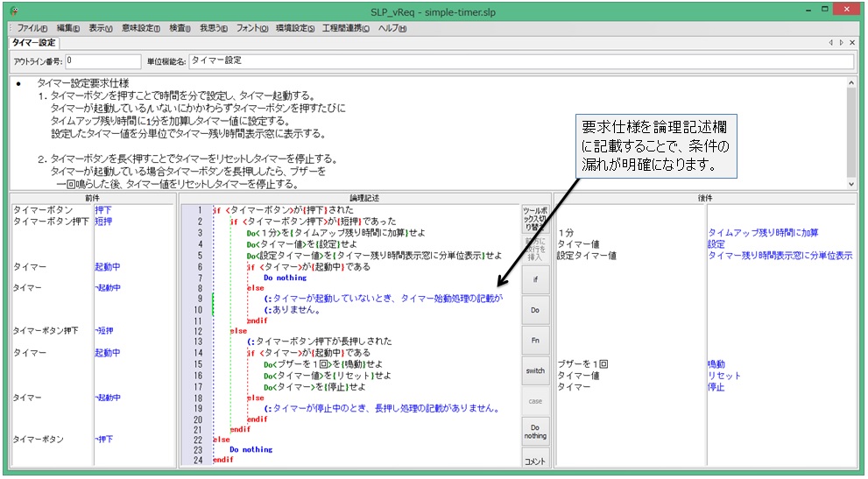Click the requirements text scrollbar up arrow
The image size is (868, 479).
pyautogui.click(x=851, y=83)
